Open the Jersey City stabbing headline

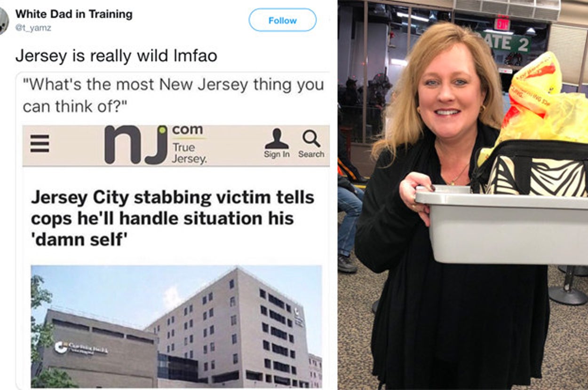[173, 219]
